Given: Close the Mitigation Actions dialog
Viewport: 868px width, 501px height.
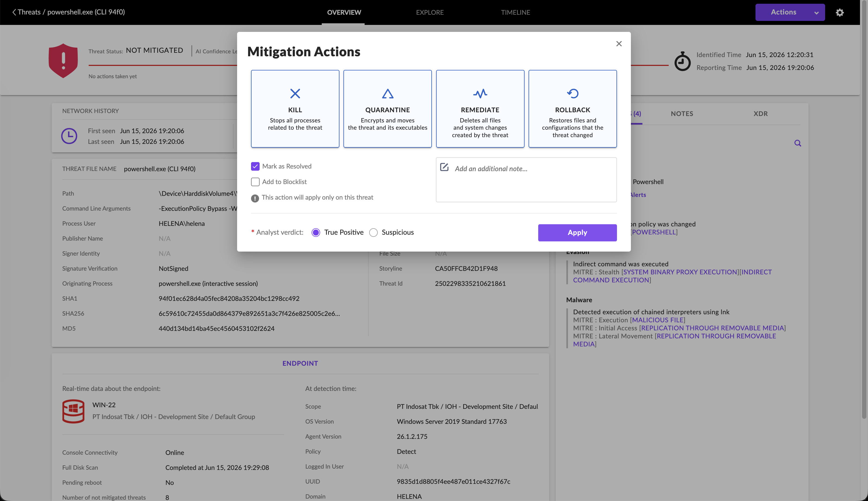Looking at the screenshot, I should (619, 44).
